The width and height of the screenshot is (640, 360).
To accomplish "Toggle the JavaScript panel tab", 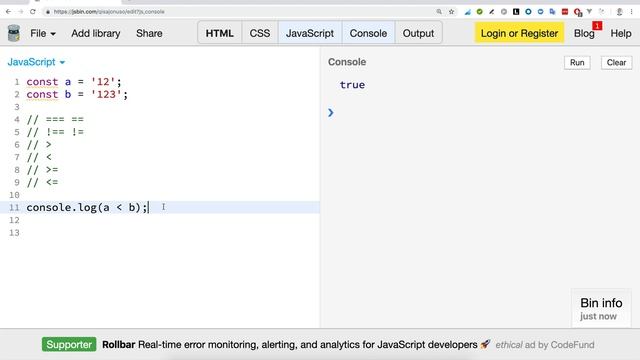I will [310, 33].
